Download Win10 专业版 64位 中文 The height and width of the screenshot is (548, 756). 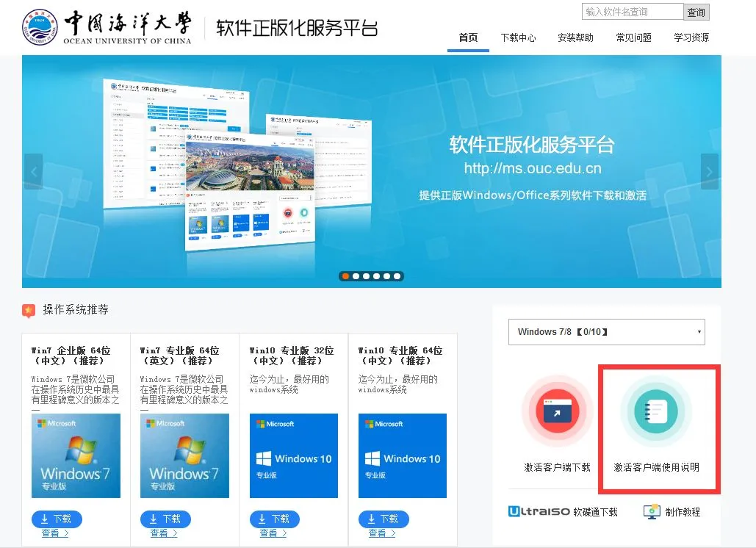(384, 519)
